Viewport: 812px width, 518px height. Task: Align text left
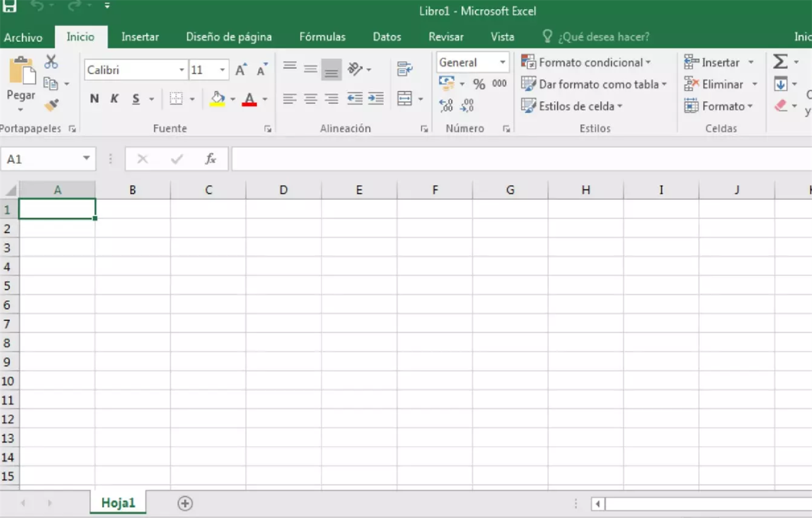click(x=290, y=99)
